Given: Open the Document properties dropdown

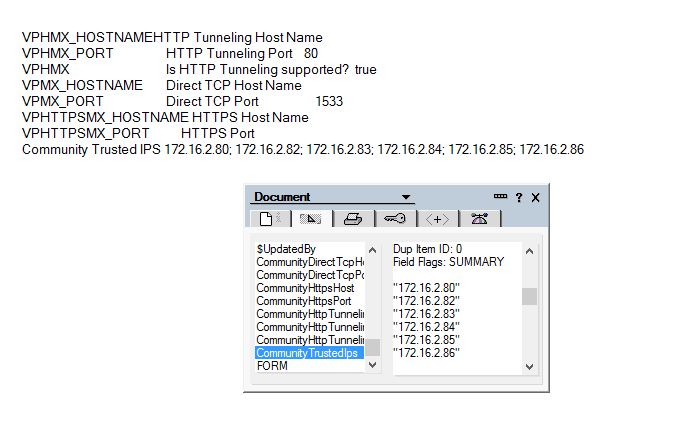Looking at the screenshot, I should 406,197.
